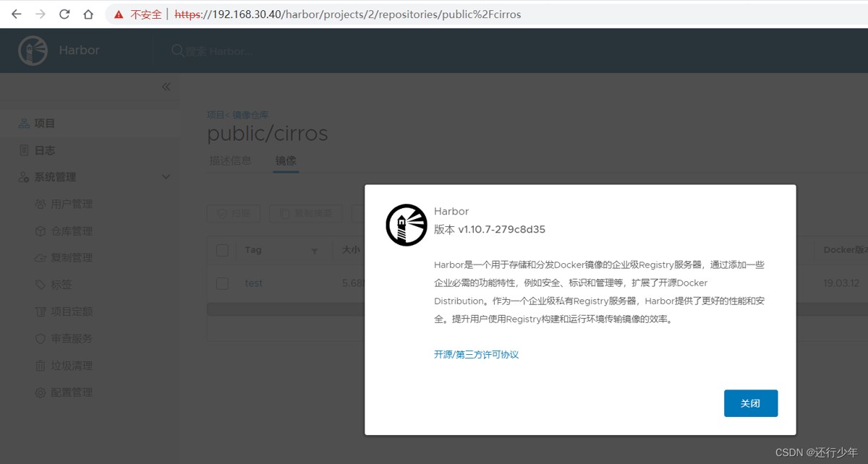Focus the browser address bar URL
Viewport: 868px width, 464px height.
(347, 14)
